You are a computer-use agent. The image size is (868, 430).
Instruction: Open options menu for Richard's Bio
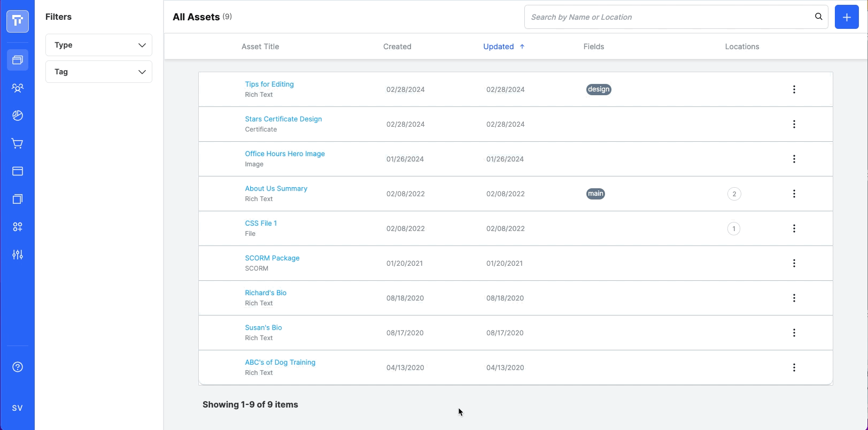coord(794,298)
